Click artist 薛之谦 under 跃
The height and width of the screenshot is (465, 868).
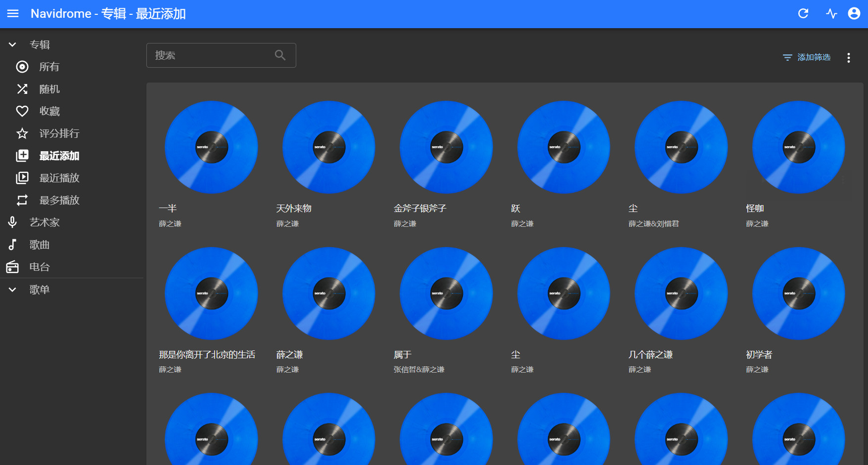[x=522, y=224]
